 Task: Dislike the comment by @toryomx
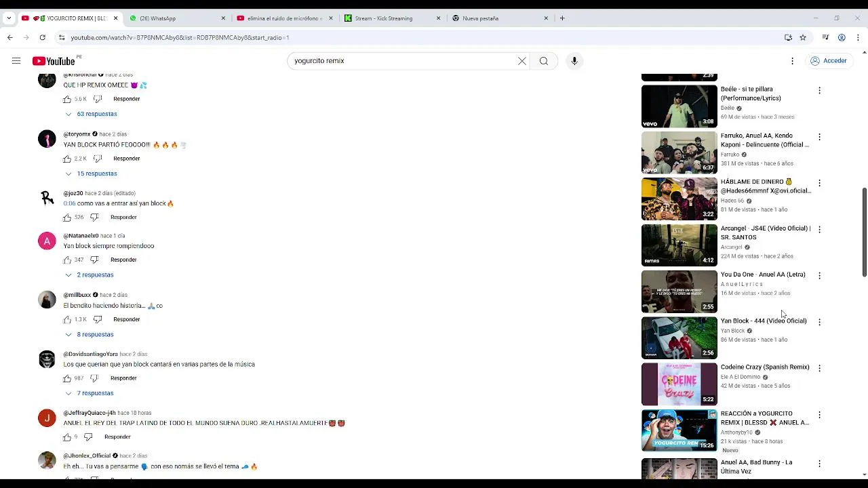pyautogui.click(x=98, y=159)
